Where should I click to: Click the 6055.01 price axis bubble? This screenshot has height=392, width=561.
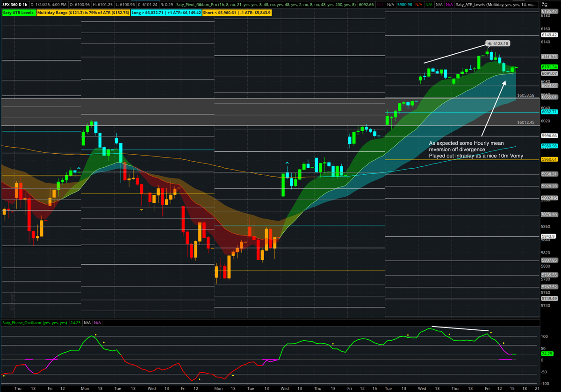click(549, 97)
